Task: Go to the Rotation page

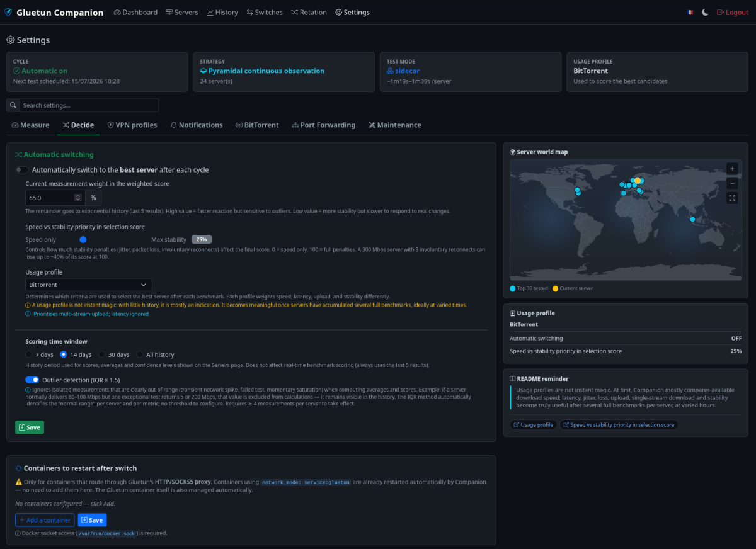Action: (x=309, y=13)
